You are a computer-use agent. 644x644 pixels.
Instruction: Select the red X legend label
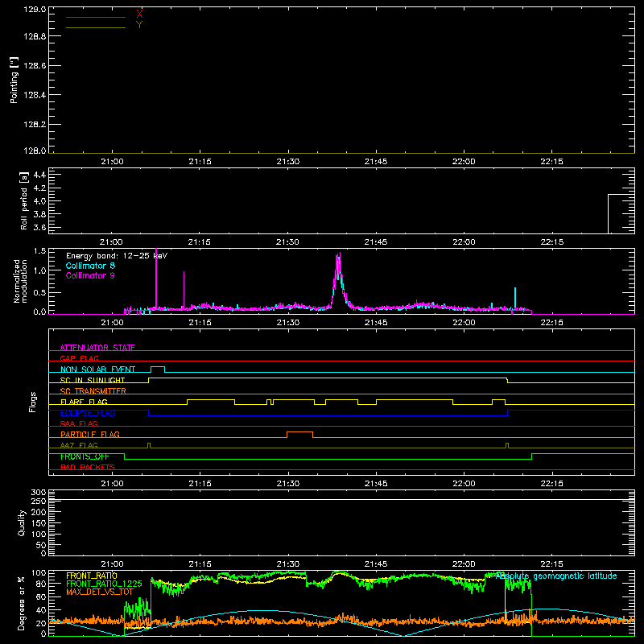[139, 14]
